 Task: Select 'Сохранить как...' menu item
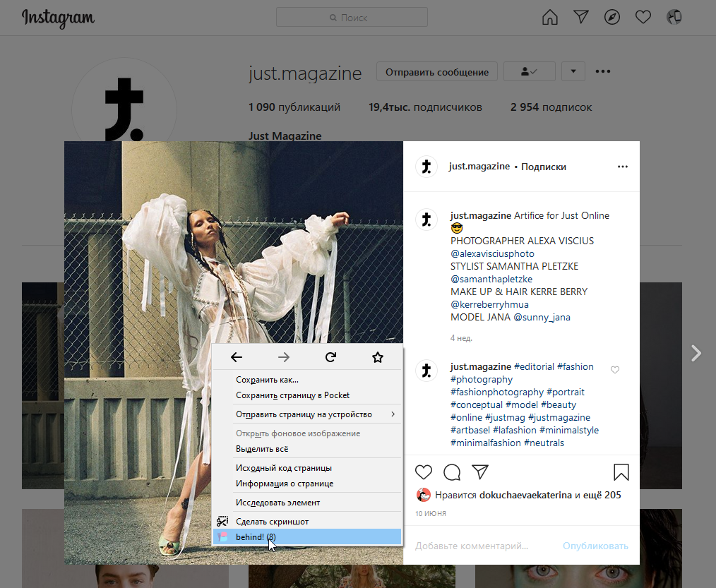click(x=307, y=379)
